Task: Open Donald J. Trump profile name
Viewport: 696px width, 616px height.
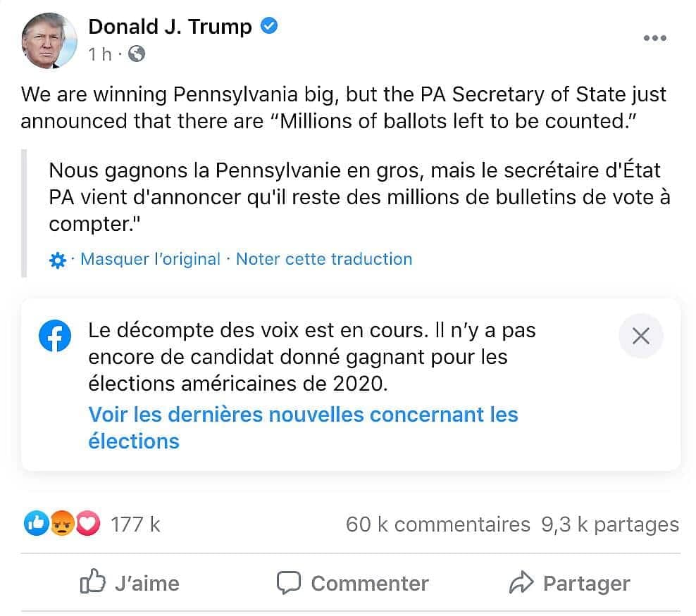Action: [170, 27]
